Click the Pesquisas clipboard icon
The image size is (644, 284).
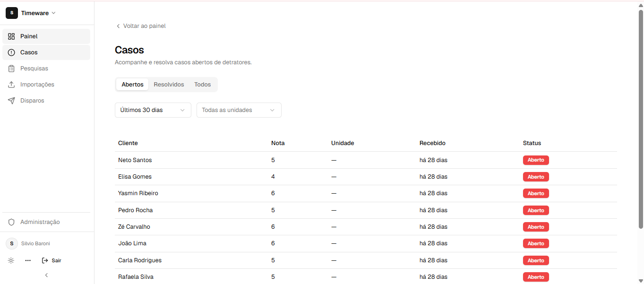click(11, 69)
